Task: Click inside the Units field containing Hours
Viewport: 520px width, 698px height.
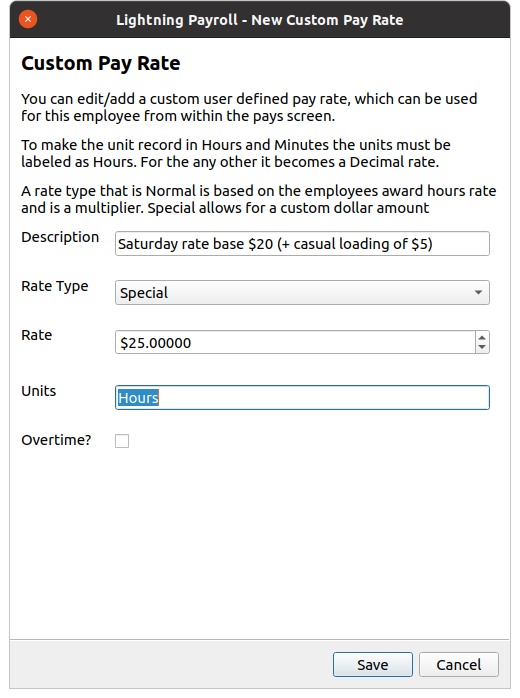Action: (x=302, y=398)
